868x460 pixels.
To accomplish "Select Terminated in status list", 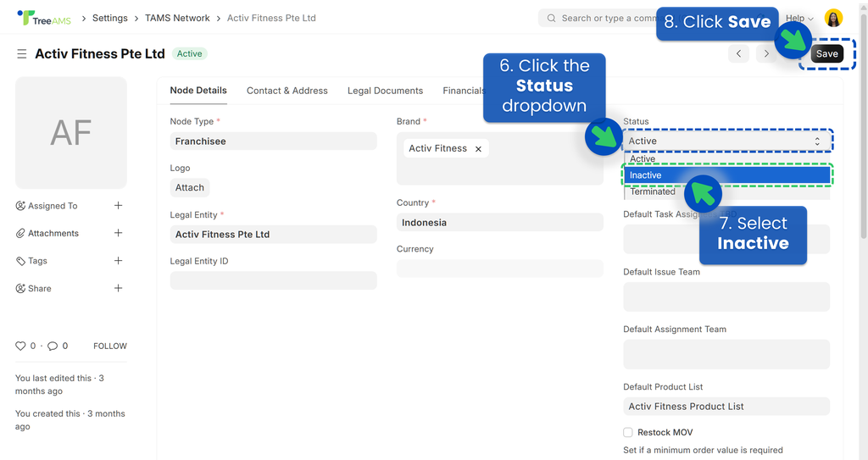I will coord(726,191).
